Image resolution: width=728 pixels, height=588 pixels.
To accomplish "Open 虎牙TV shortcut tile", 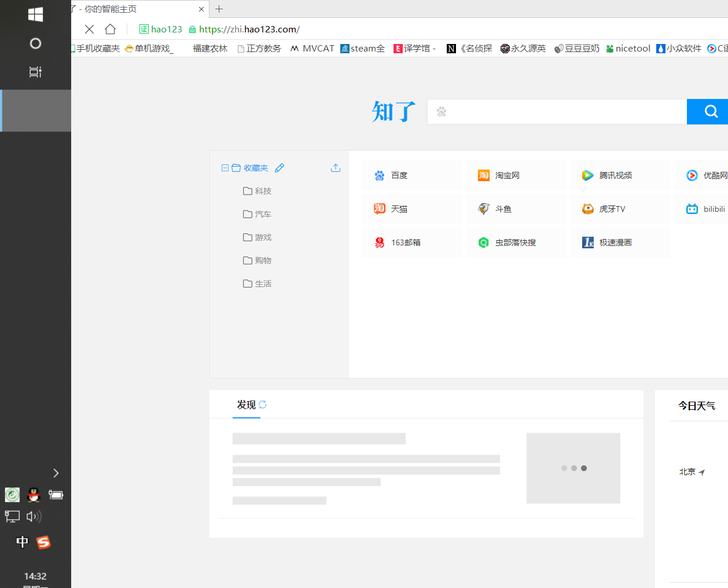I will point(620,209).
